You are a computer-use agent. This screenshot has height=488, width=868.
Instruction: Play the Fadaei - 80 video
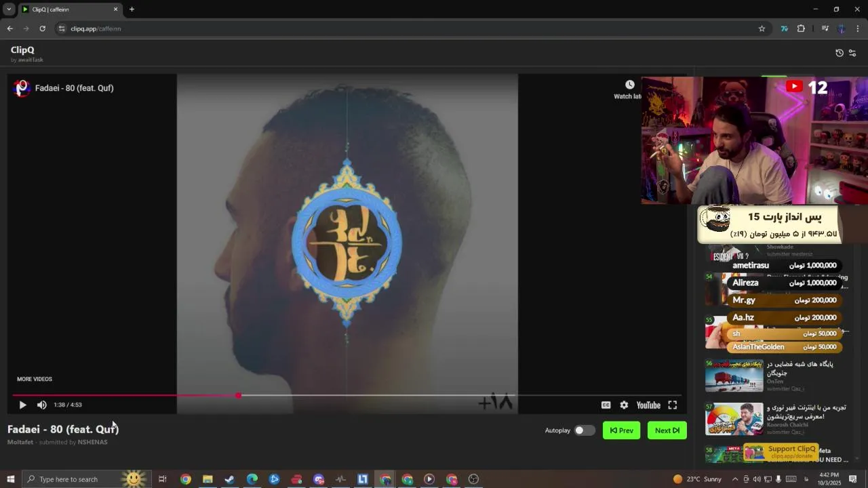pos(22,405)
